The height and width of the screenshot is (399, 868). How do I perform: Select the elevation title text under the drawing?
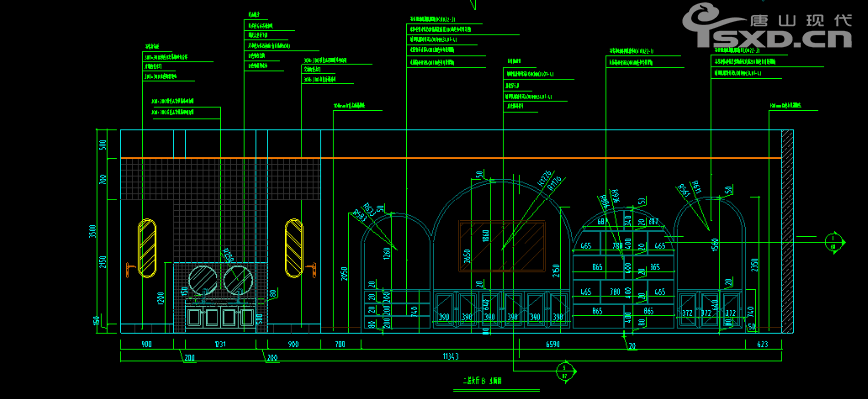482,381
